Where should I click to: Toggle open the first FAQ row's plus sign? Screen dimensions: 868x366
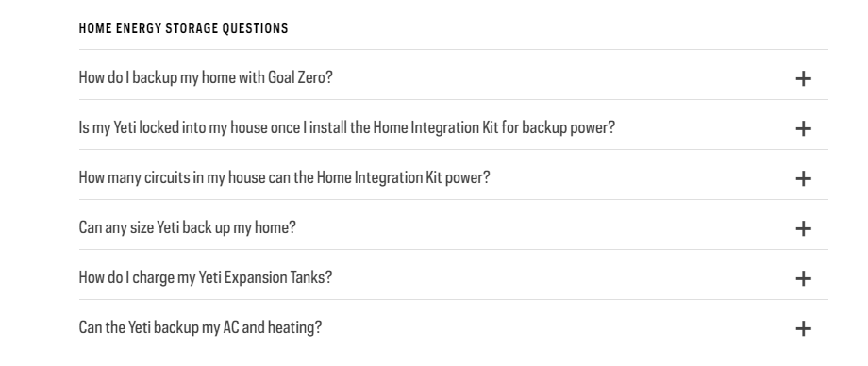coord(803,78)
